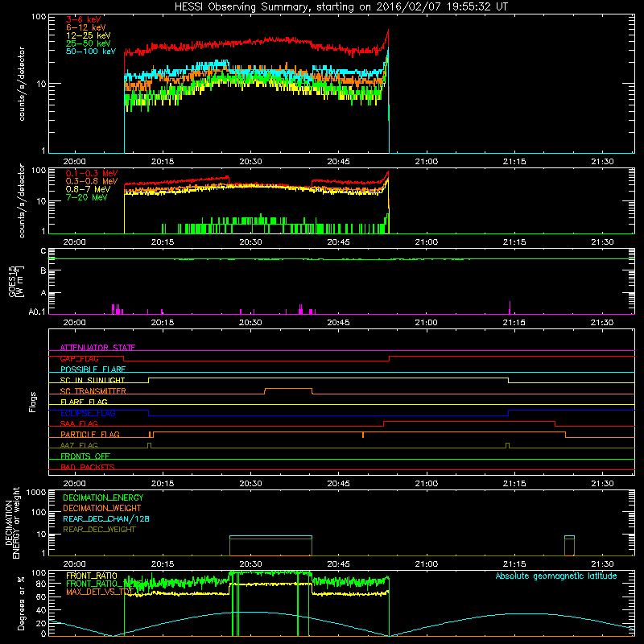644x644 pixels.
Task: Click the A0.1 tick label on GOES axis
Action: [37, 312]
